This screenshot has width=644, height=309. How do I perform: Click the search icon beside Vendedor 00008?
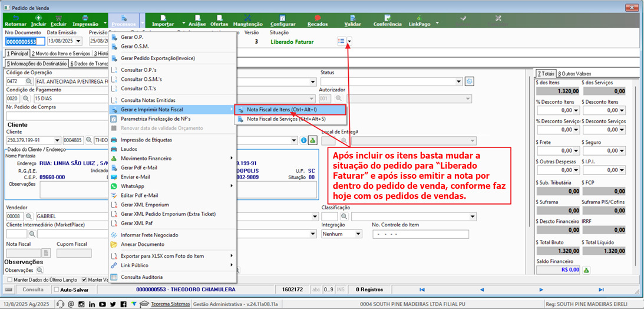click(x=29, y=216)
